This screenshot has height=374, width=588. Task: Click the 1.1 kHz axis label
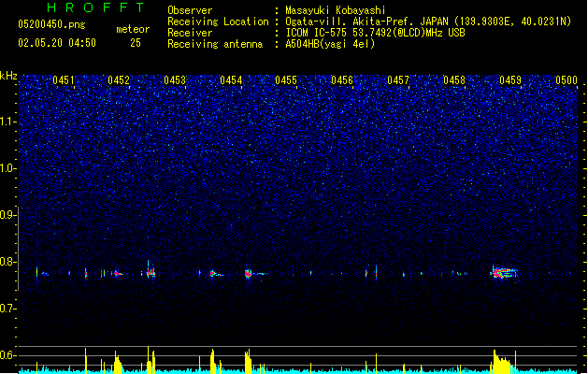(7, 122)
